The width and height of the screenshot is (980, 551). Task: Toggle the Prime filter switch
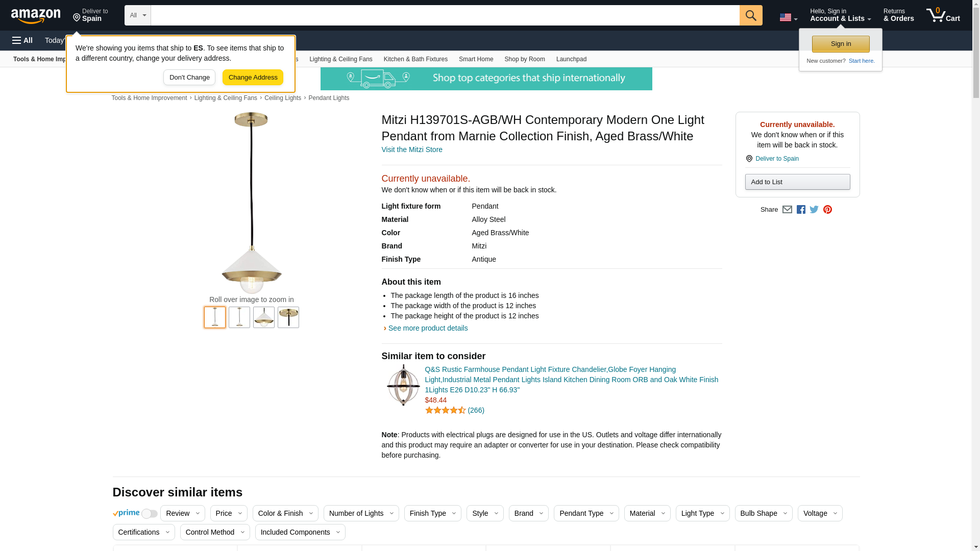149,514
